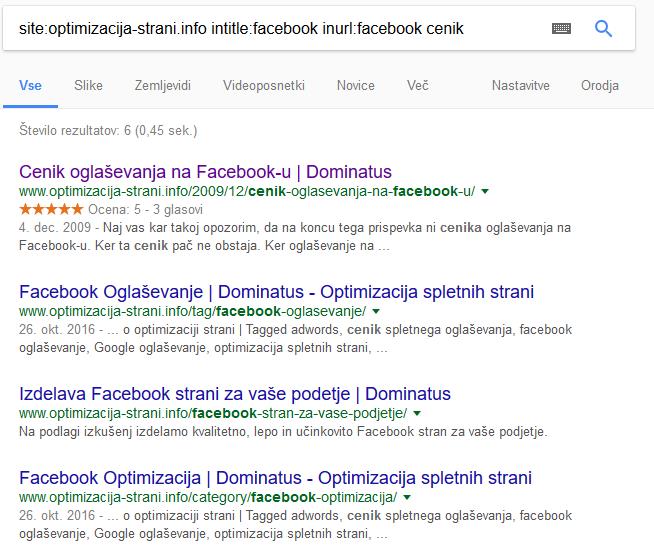Open 'Facebook Oglaševanje | Dominatus' result

(x=276, y=292)
